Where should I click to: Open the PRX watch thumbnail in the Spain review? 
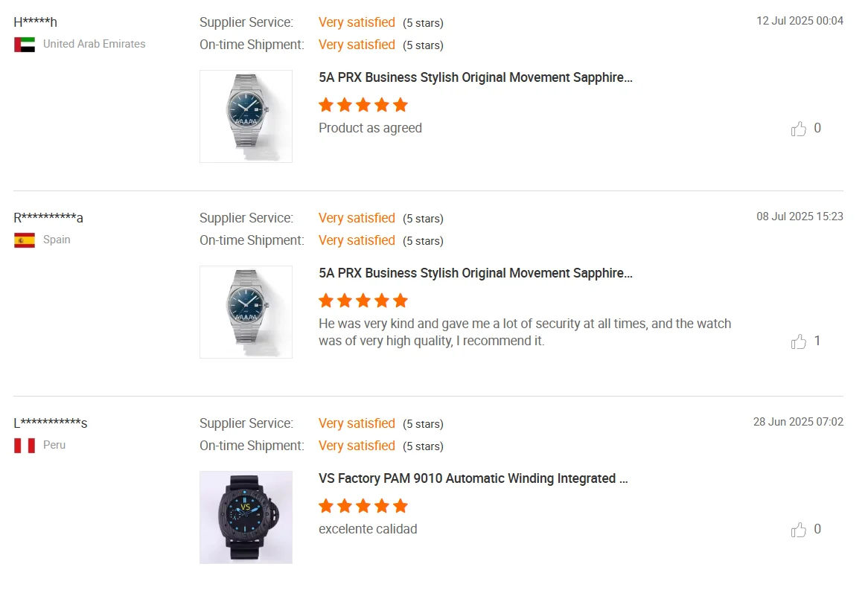point(246,312)
